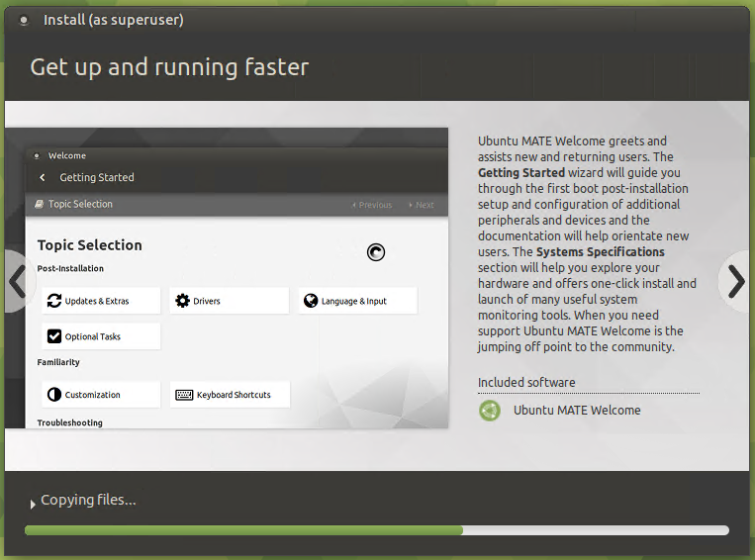Click the Next link in slideshow screenshot
755x560 pixels.
pos(422,205)
